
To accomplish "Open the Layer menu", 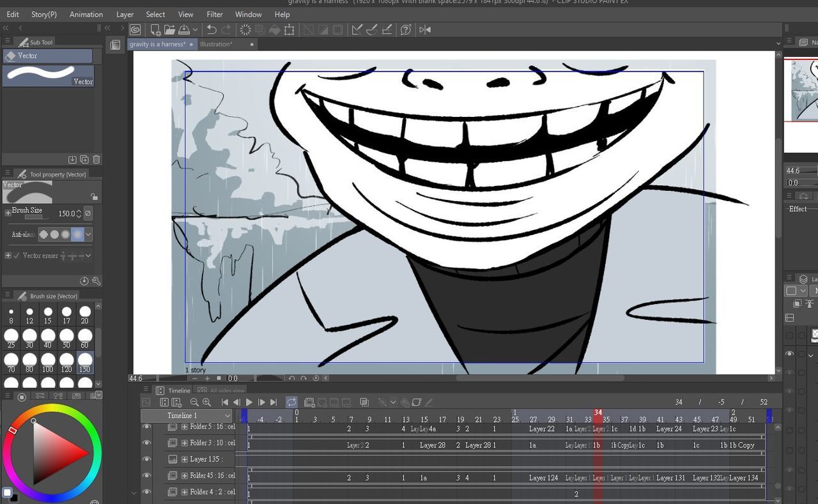I will coord(125,14).
